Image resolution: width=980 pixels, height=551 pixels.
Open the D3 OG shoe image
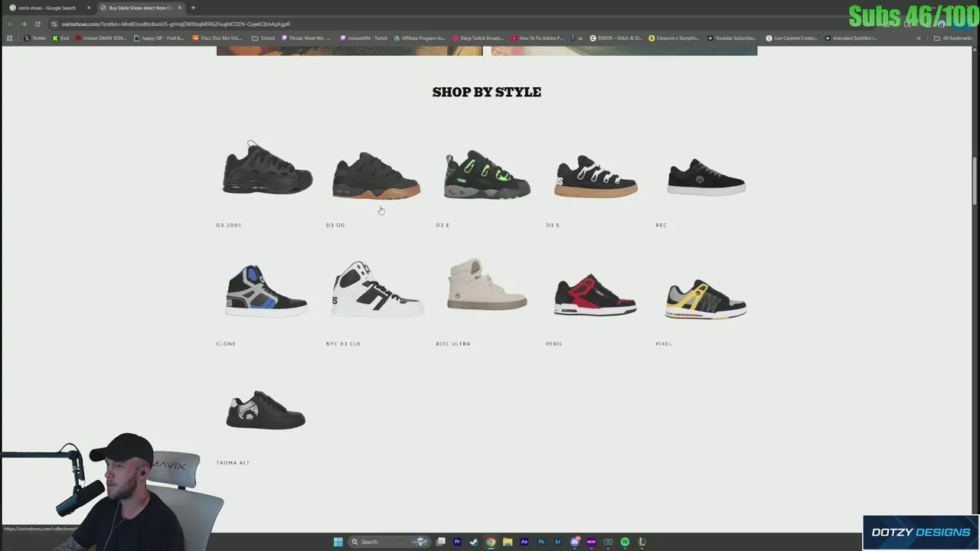tap(376, 175)
